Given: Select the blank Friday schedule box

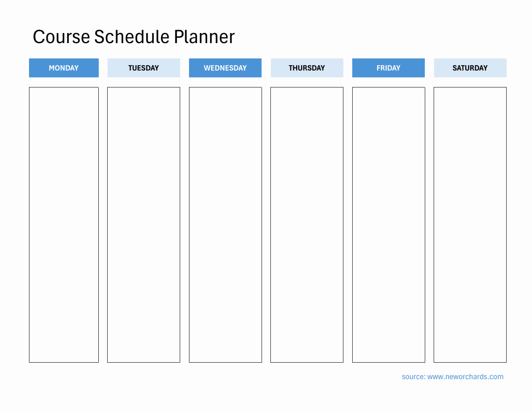Looking at the screenshot, I should 389,224.
